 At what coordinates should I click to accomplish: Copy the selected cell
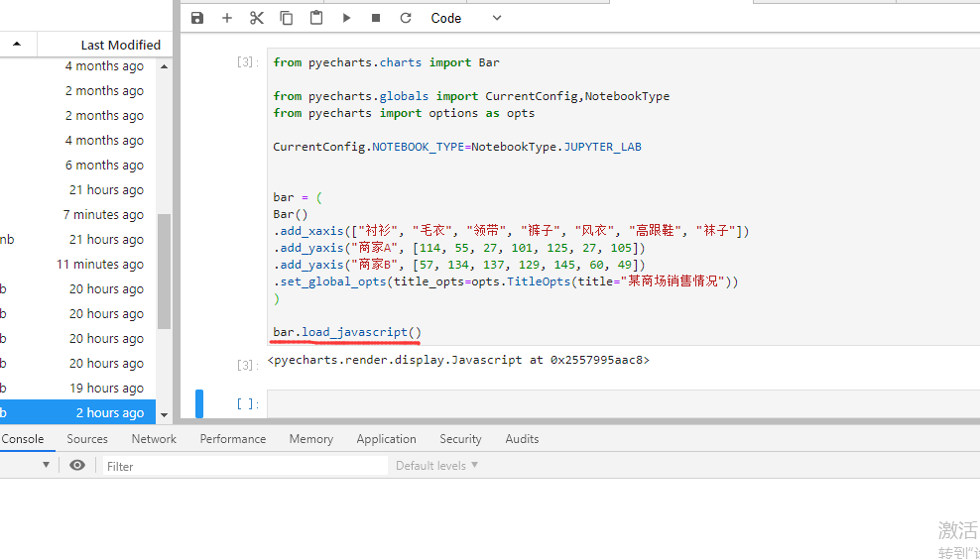287,18
